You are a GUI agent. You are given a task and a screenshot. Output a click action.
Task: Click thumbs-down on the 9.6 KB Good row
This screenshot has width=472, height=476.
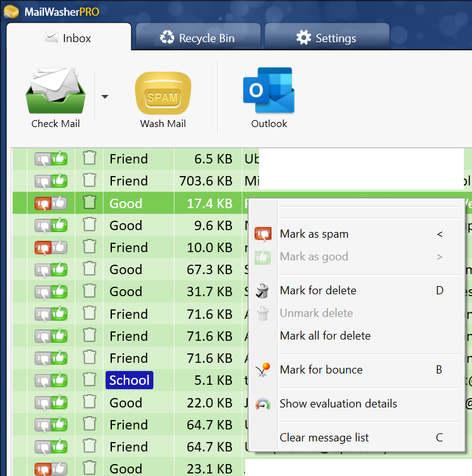click(43, 226)
